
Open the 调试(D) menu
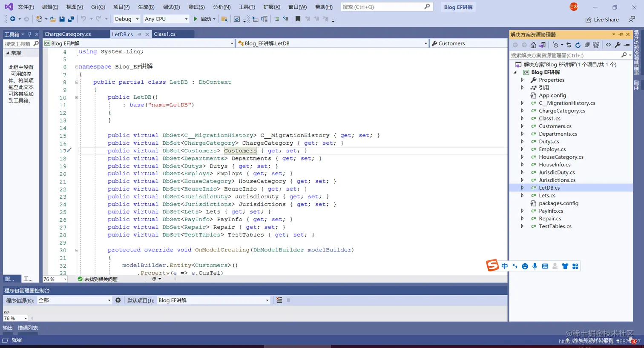point(171,7)
